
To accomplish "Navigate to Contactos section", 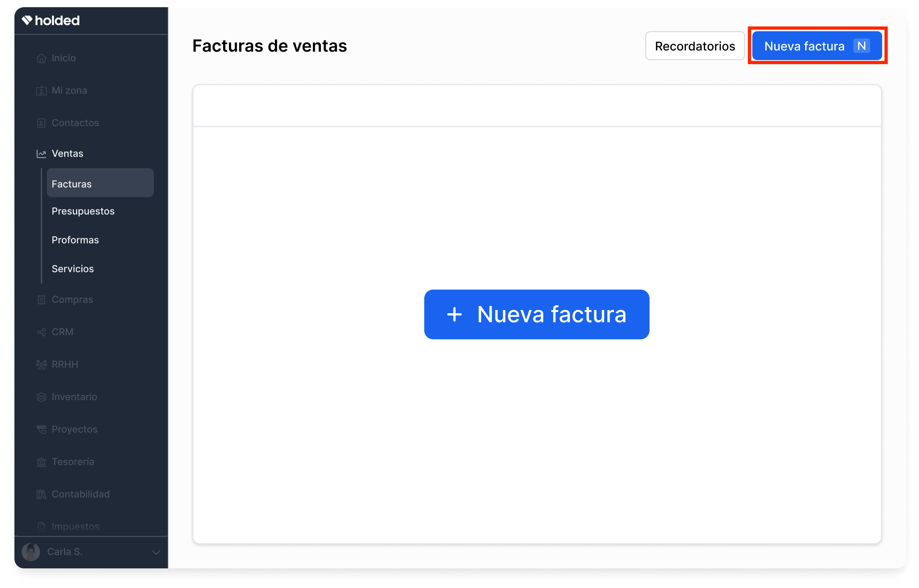I will (75, 122).
